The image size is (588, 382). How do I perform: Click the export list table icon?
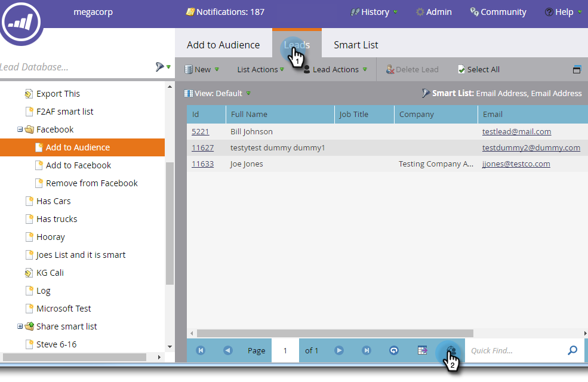(x=422, y=350)
